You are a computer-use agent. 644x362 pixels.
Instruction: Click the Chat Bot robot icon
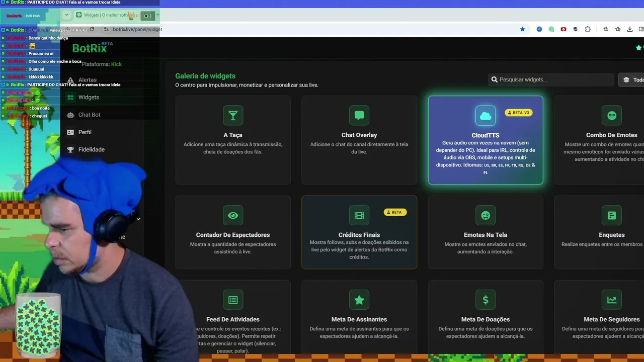click(70, 115)
